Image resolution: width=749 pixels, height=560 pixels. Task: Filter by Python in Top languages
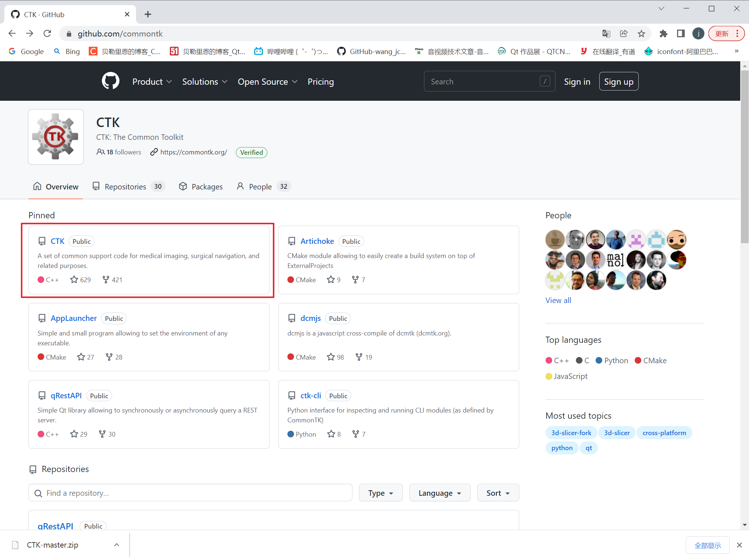612,360
